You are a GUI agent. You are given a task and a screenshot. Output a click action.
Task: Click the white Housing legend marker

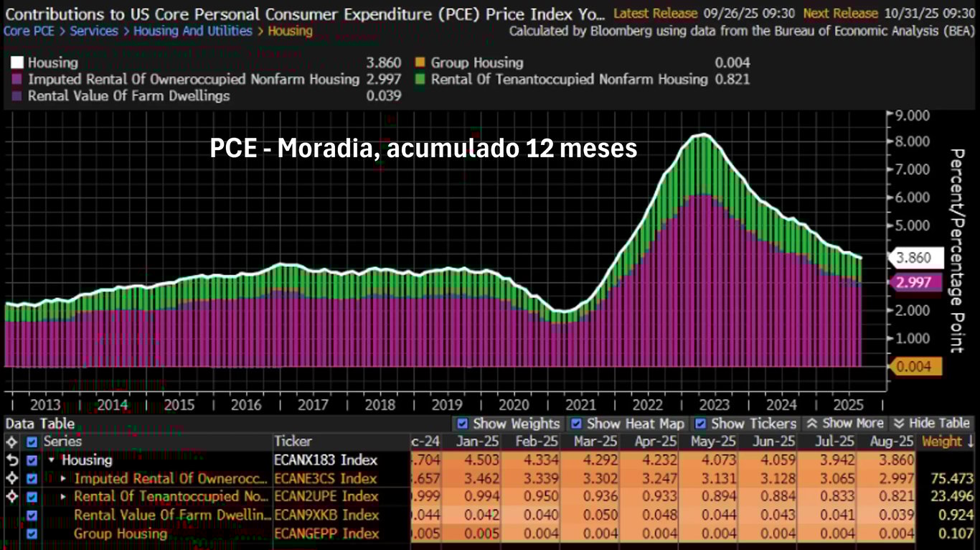click(x=17, y=63)
